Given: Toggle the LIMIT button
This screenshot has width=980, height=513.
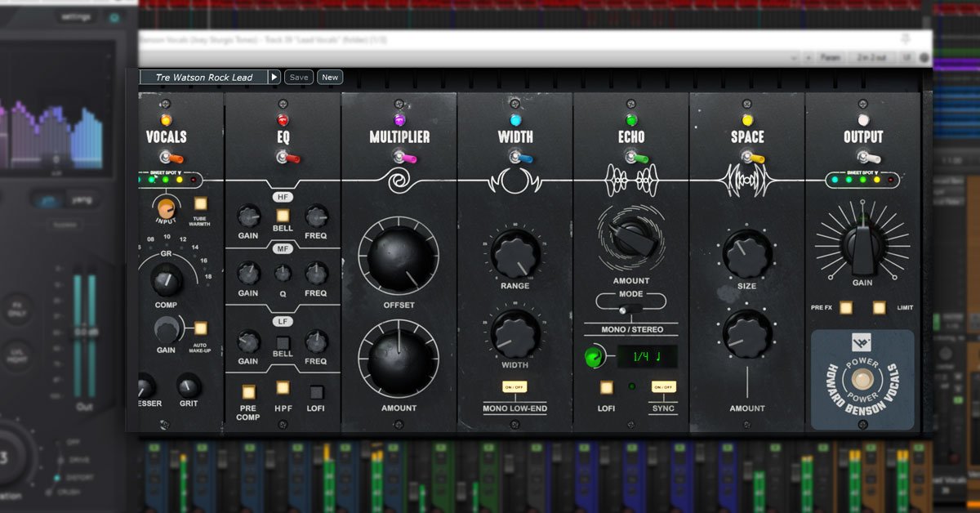Looking at the screenshot, I should click(879, 308).
